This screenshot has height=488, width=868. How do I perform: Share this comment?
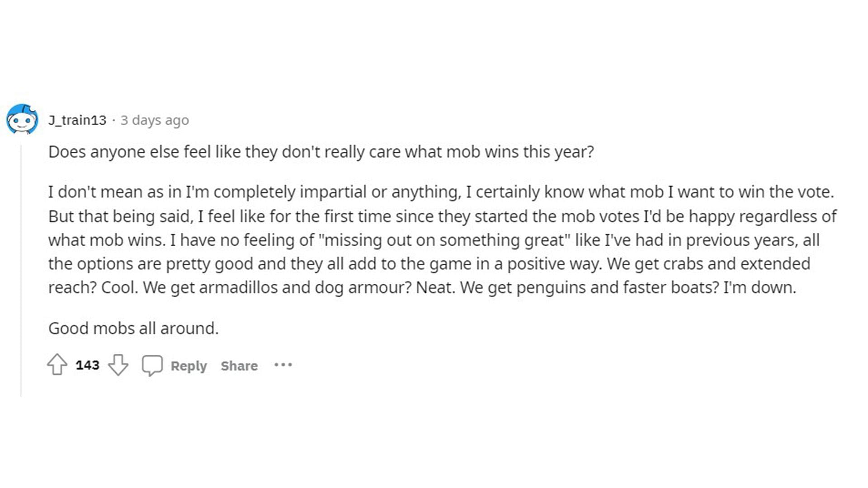239,366
